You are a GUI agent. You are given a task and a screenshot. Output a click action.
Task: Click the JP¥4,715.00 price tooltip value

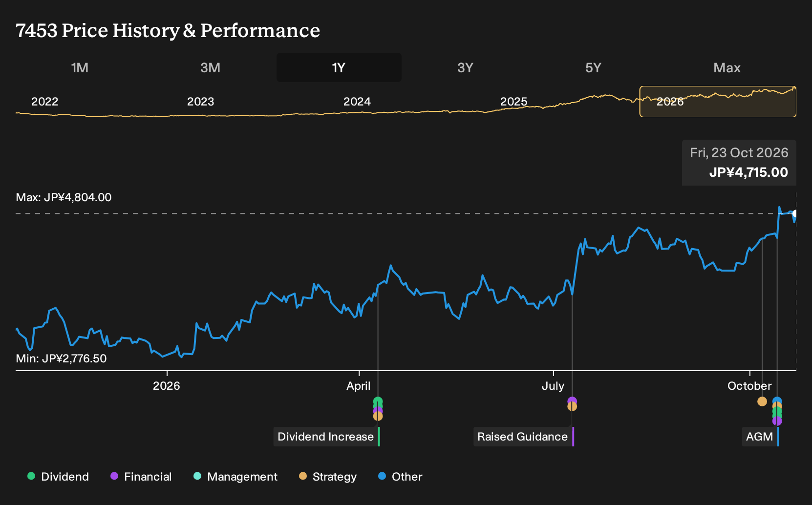[x=748, y=172]
